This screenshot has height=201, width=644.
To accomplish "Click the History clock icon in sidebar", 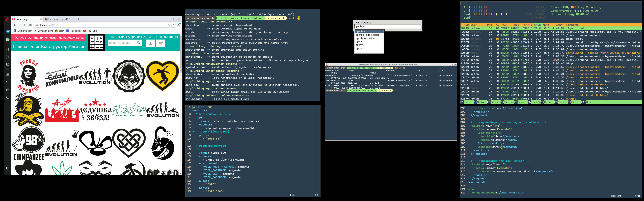I will tap(8, 97).
